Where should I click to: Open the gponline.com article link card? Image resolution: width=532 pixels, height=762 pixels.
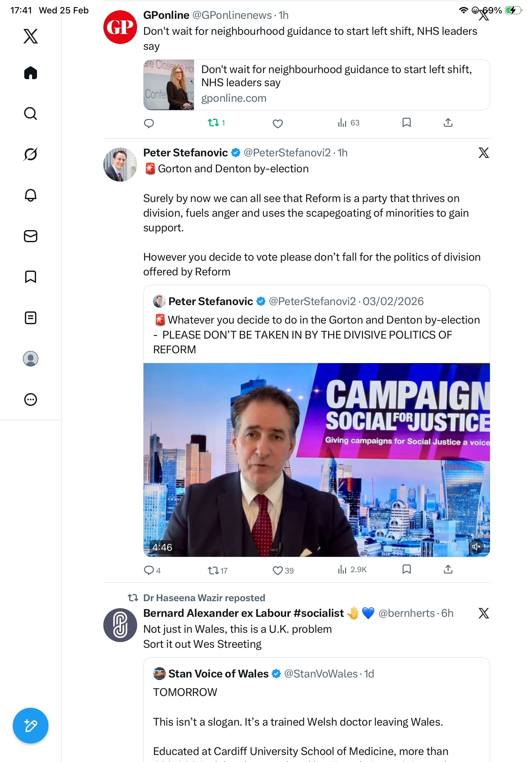(x=316, y=85)
